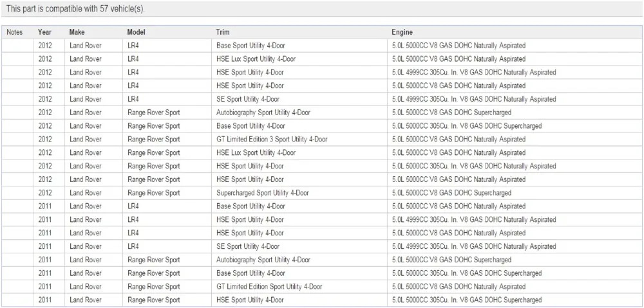
Task: Select engine cell of 2012 LR4 SE row
Action: tap(474, 99)
